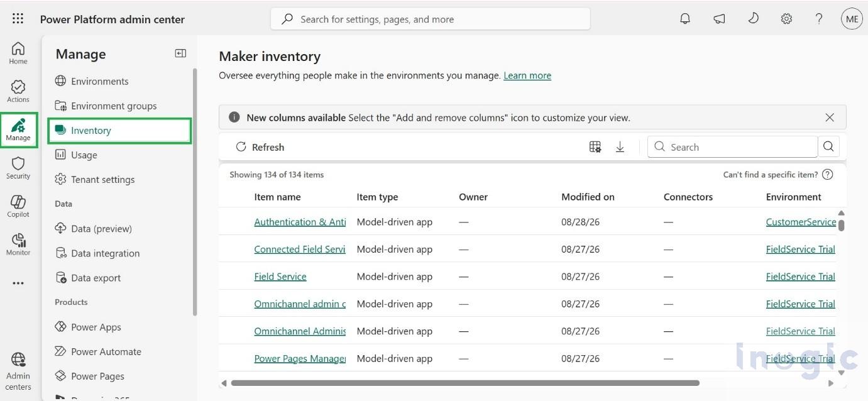The height and width of the screenshot is (401, 868).
Task: Sort by Item name column header
Action: tap(277, 197)
